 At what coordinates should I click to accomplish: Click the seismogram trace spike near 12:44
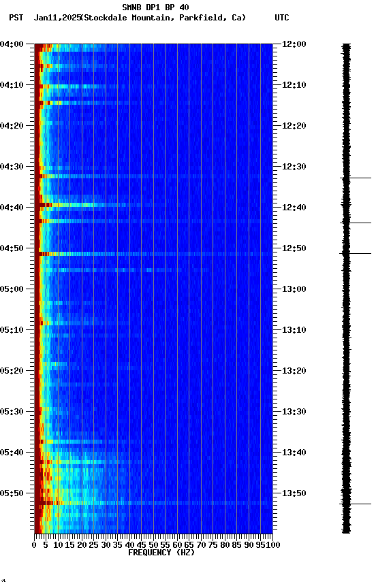click(356, 223)
